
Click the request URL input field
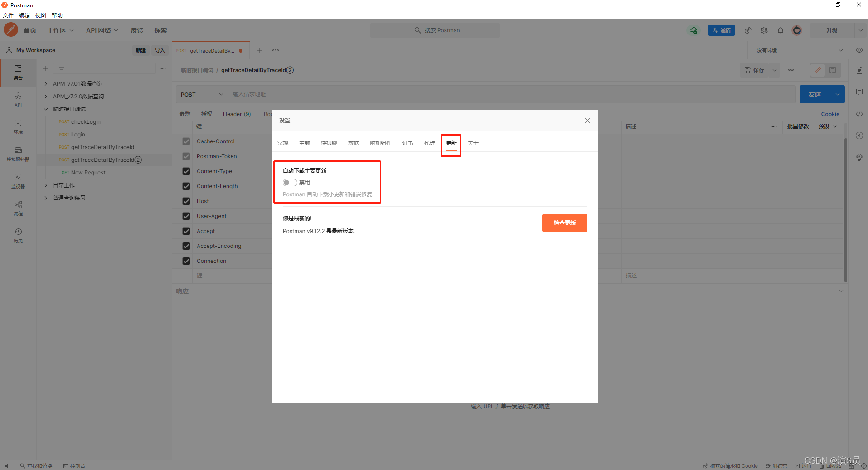512,94
